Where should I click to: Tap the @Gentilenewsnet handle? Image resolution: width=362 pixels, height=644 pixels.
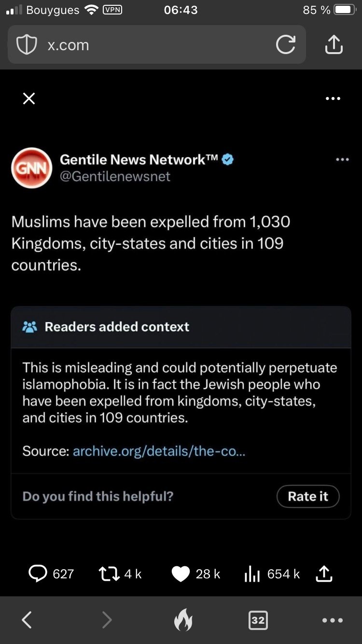tap(115, 177)
